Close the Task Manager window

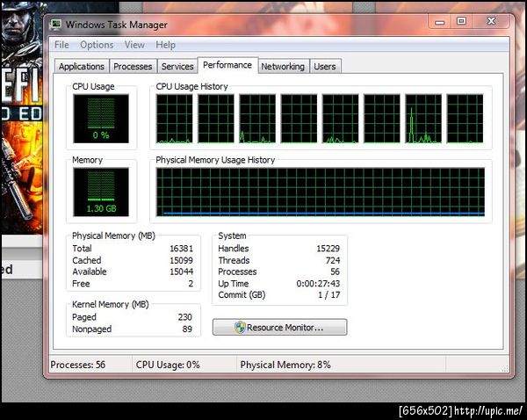[x=491, y=21]
